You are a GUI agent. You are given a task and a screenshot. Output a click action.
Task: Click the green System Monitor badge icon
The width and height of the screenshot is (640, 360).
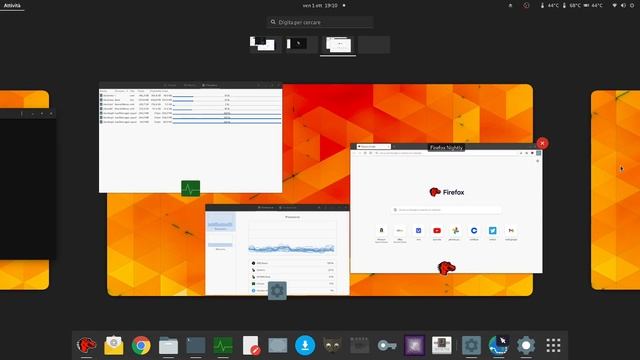[x=191, y=189]
